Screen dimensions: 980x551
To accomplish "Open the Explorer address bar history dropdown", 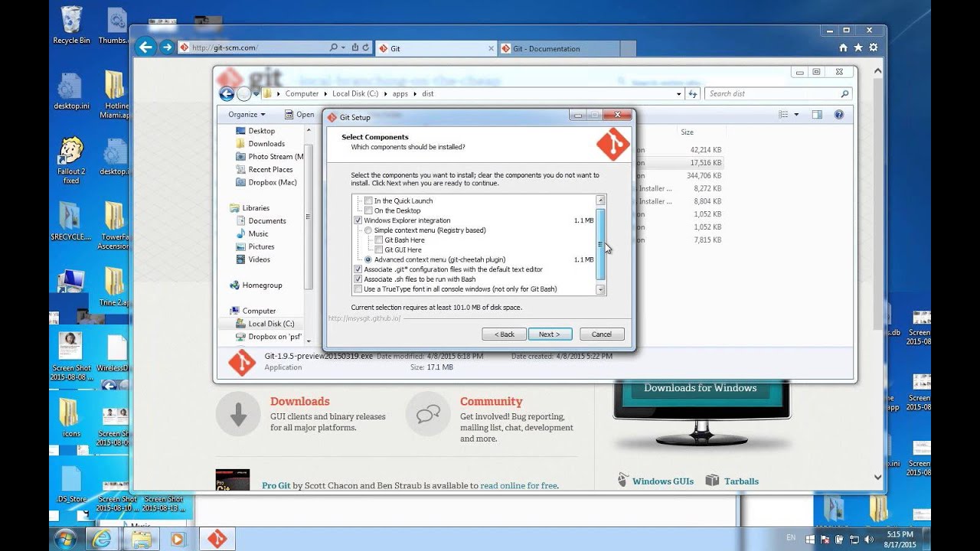I will (678, 94).
